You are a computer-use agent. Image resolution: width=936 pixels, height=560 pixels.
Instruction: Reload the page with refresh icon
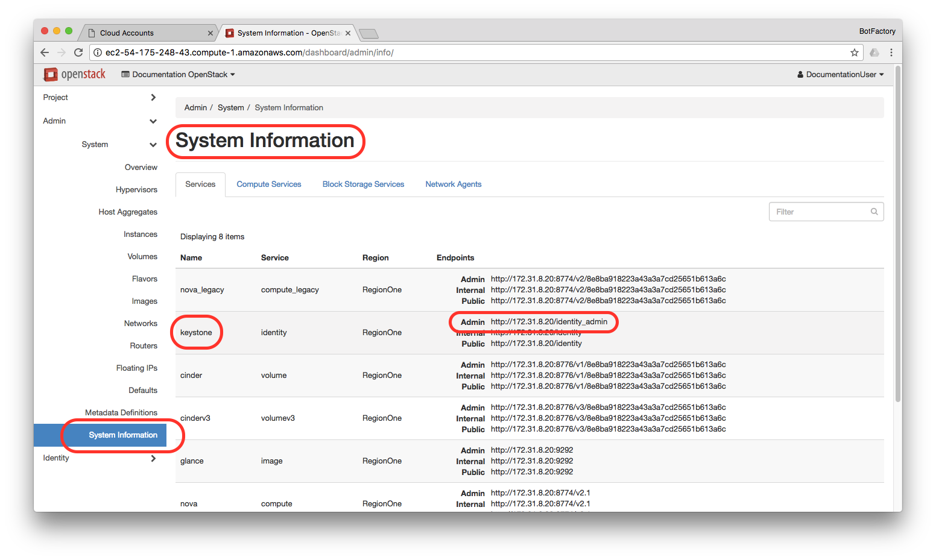click(78, 52)
